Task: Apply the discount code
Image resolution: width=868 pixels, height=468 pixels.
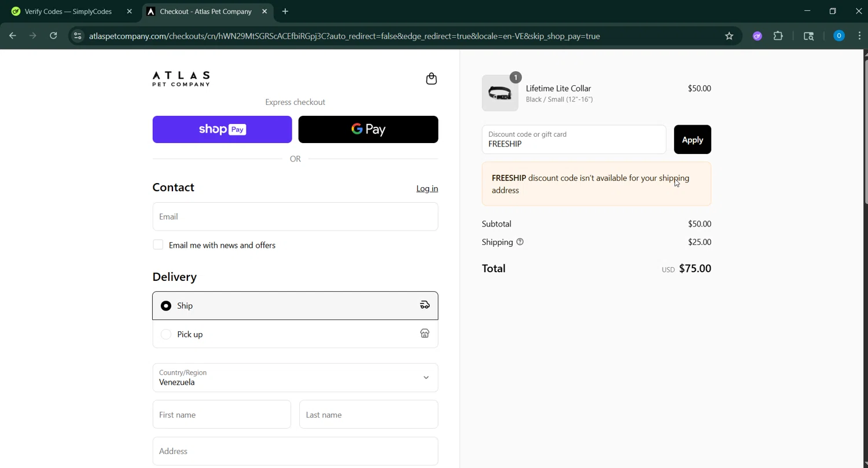Action: tap(692, 140)
